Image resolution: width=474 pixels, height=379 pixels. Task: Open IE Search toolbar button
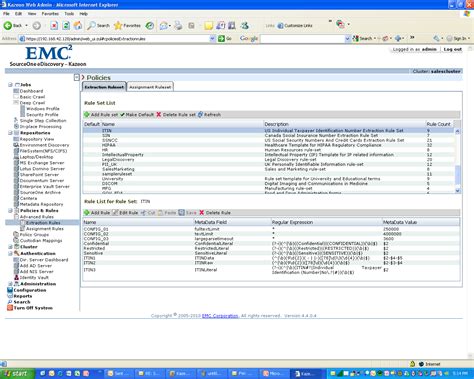click(x=99, y=25)
